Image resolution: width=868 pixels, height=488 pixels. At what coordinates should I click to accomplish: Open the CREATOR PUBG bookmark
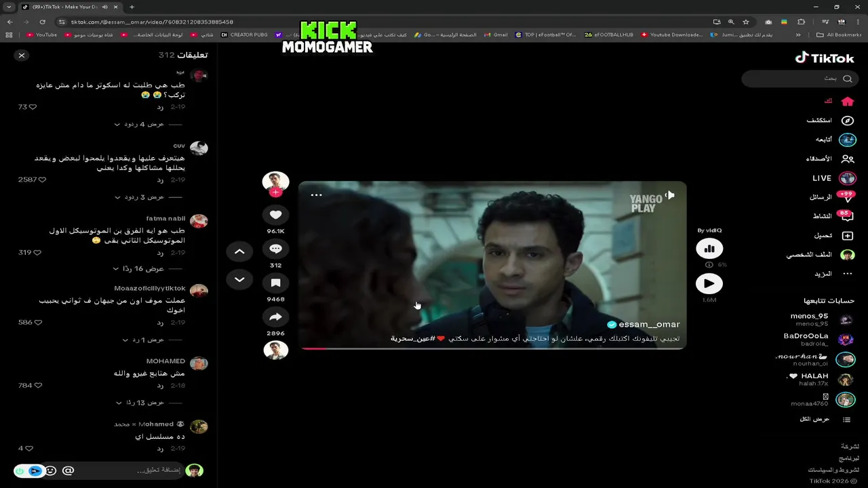click(x=244, y=35)
